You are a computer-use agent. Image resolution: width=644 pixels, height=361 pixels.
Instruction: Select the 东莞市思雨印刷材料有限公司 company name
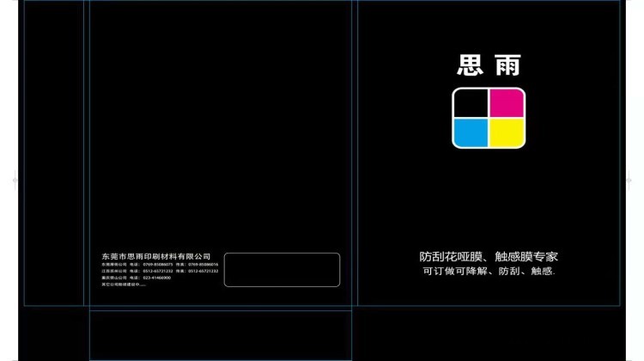pyautogui.click(x=156, y=256)
